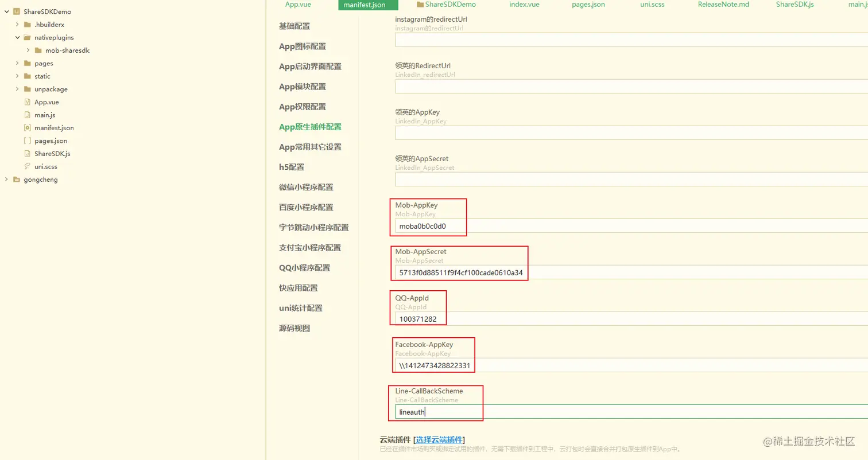
Task: Open the 字节跳动小程序配置 section
Action: [313, 227]
